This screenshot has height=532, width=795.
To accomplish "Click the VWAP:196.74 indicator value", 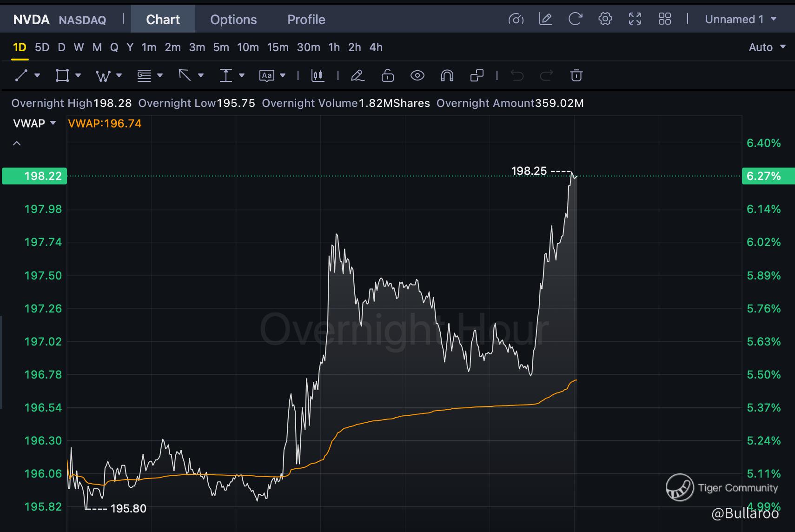I will click(x=105, y=123).
